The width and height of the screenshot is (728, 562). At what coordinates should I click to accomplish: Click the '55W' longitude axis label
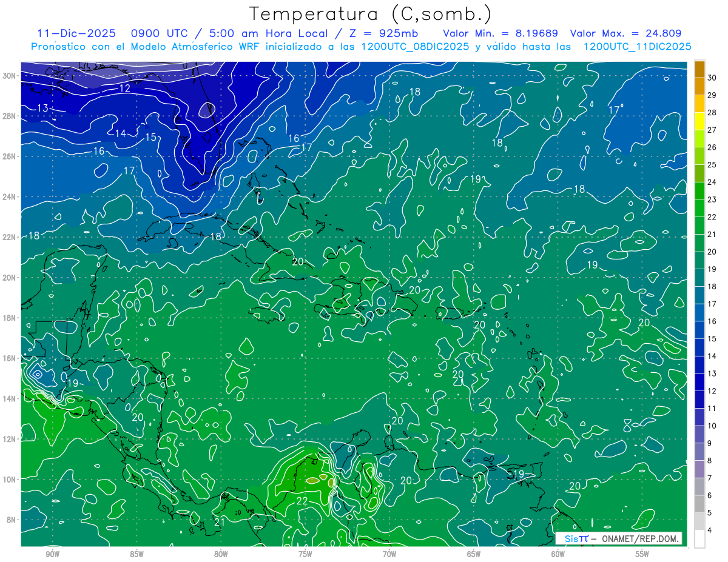coord(642,554)
